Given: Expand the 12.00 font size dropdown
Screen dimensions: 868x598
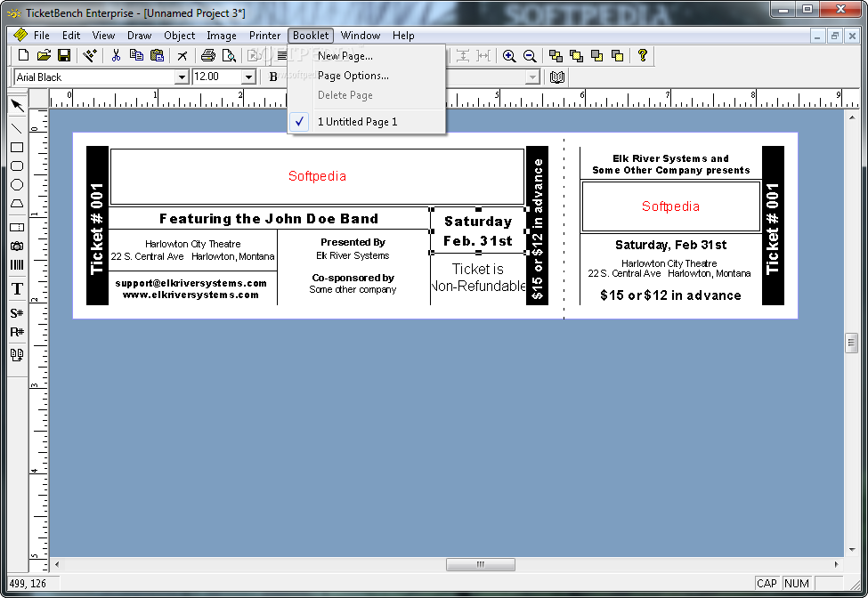Looking at the screenshot, I should [x=248, y=77].
